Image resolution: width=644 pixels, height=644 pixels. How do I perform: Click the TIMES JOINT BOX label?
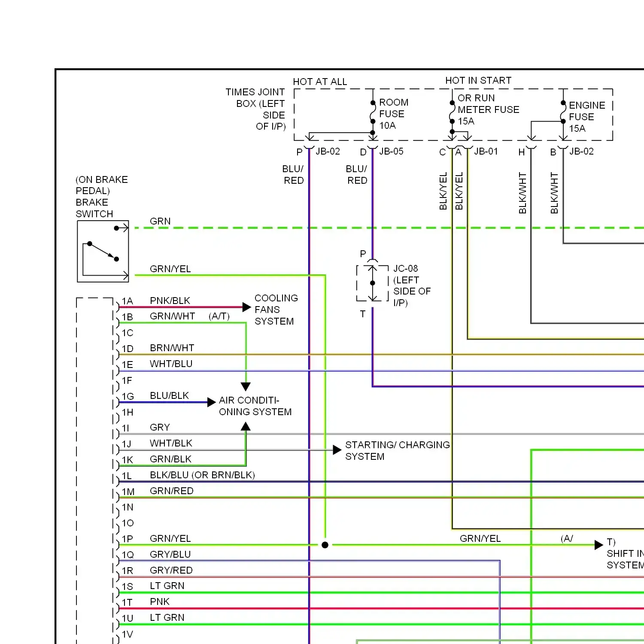(x=256, y=109)
